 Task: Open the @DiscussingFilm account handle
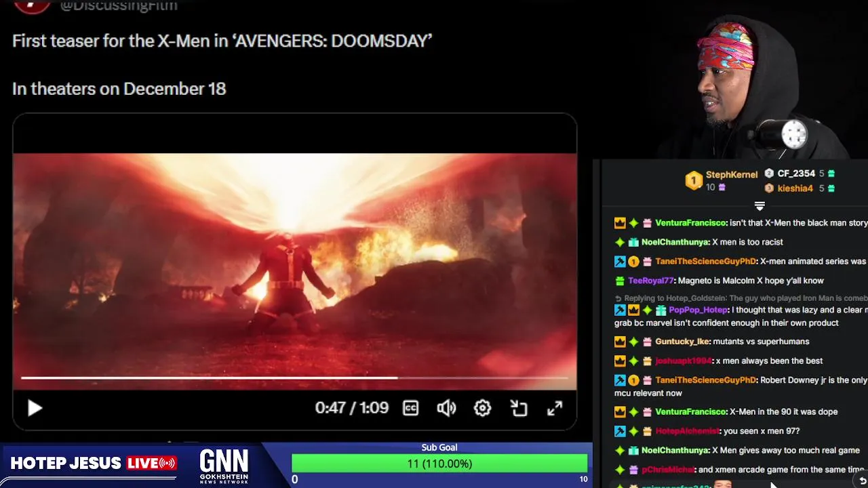(x=119, y=6)
